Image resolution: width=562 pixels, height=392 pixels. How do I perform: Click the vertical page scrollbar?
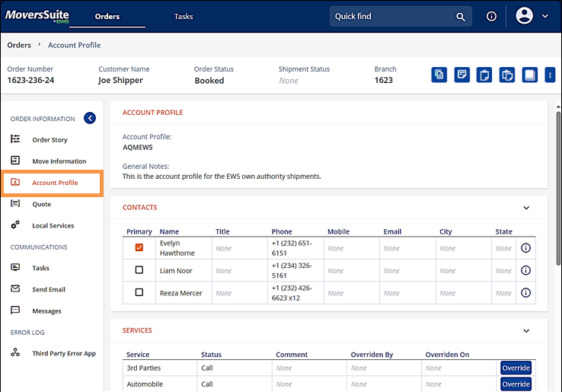(558, 228)
